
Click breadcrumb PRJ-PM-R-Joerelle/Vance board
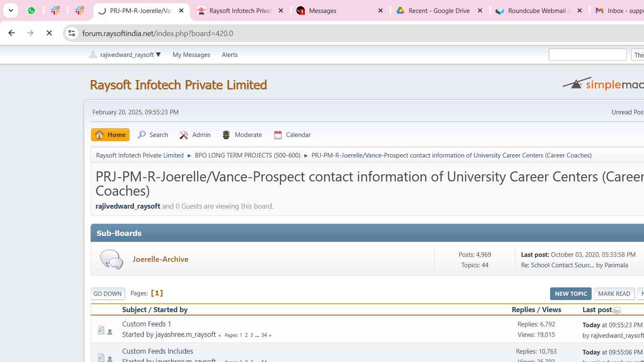452,155
